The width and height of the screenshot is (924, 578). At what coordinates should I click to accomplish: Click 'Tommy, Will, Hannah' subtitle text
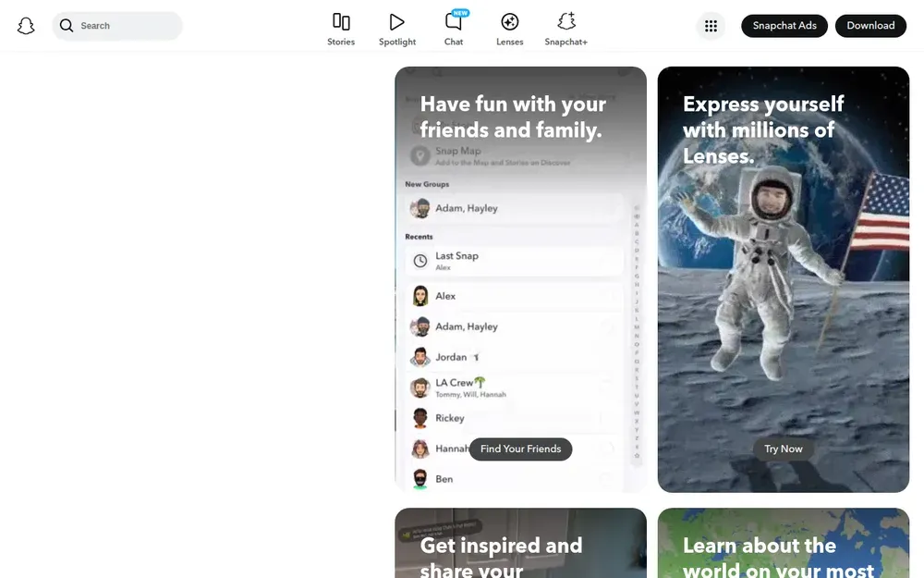point(471,395)
